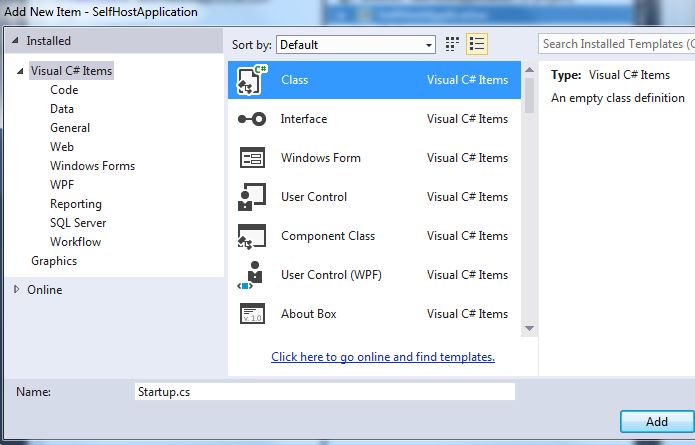695x445 pixels.
Task: Click 'Visual C# Items' in the About Box row
Action: tap(468, 314)
